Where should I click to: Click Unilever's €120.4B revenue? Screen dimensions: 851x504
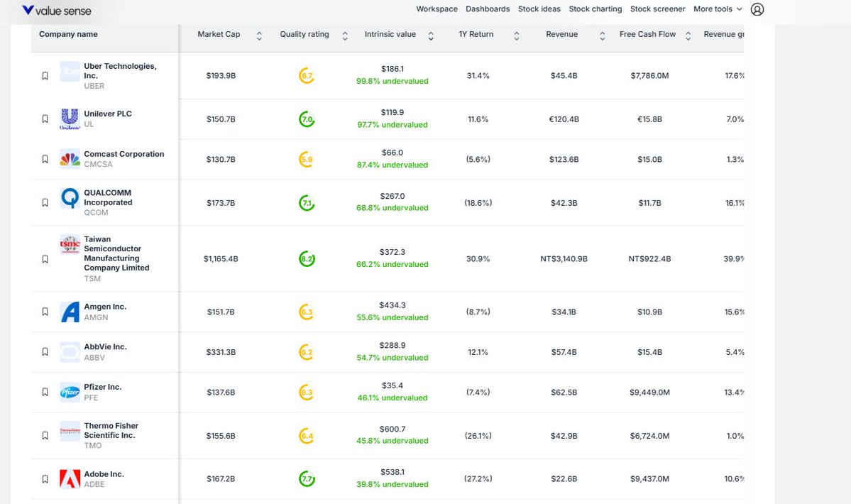(x=564, y=119)
